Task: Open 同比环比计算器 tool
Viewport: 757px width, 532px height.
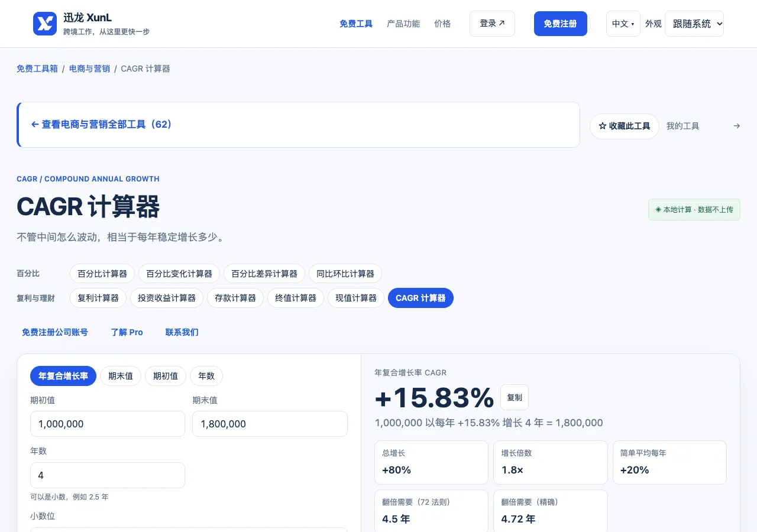Action: [x=345, y=274]
